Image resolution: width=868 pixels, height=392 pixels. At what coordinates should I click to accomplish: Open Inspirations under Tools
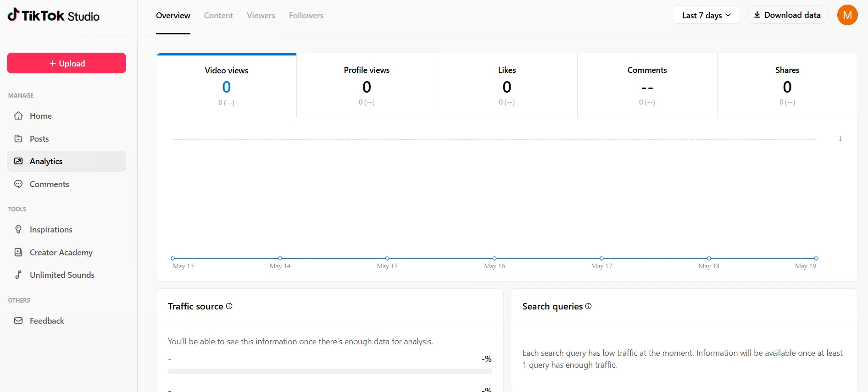67,229
